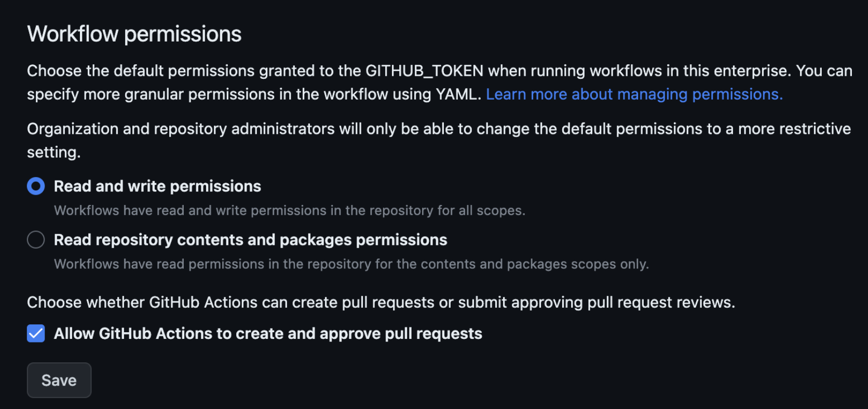Screen dimensions: 868x409
Task: Re-select the 'Read and write permissions' radio
Action: [36, 186]
